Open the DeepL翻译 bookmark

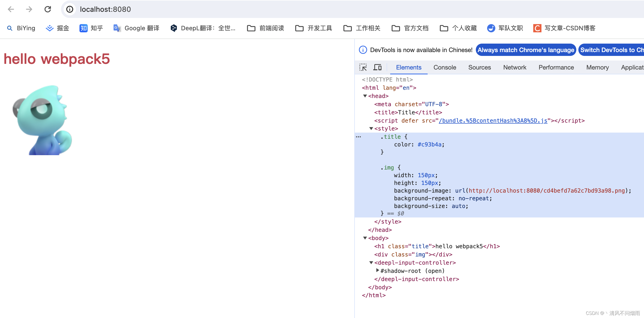(x=203, y=28)
